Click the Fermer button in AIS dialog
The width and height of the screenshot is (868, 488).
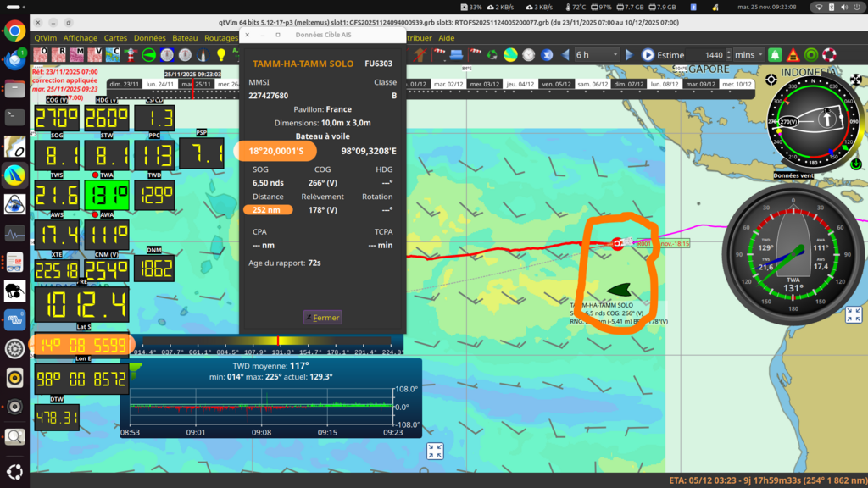point(322,318)
